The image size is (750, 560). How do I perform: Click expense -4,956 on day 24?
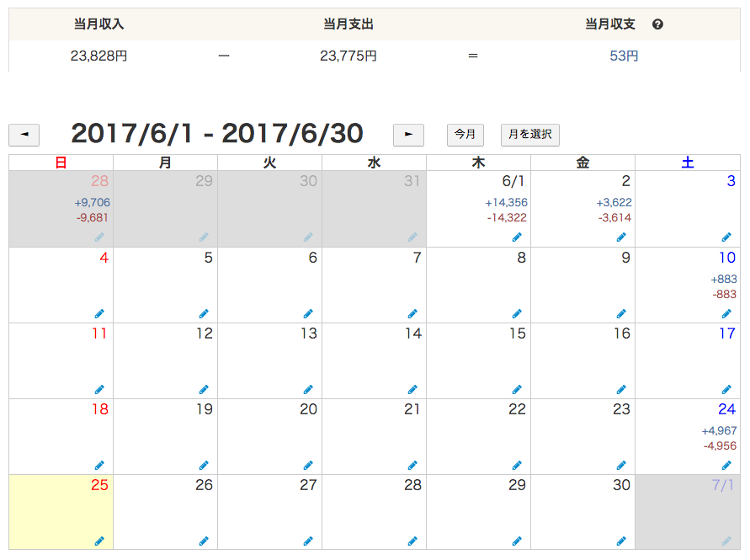[x=720, y=446]
